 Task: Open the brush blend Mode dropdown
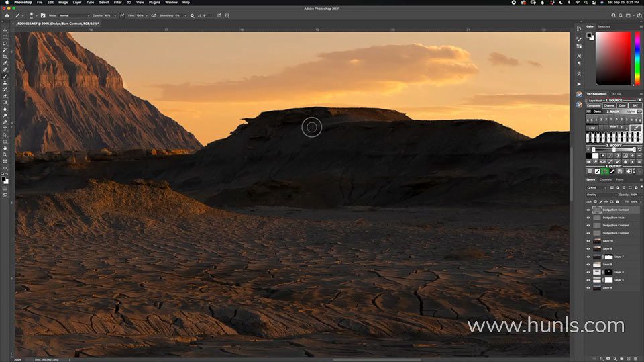(73, 15)
